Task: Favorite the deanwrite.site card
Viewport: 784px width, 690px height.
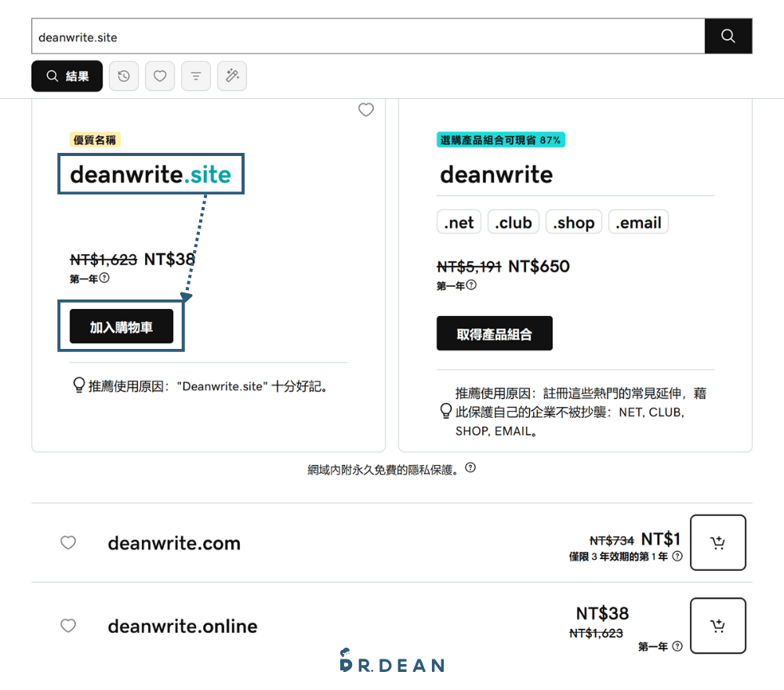Action: [x=366, y=110]
